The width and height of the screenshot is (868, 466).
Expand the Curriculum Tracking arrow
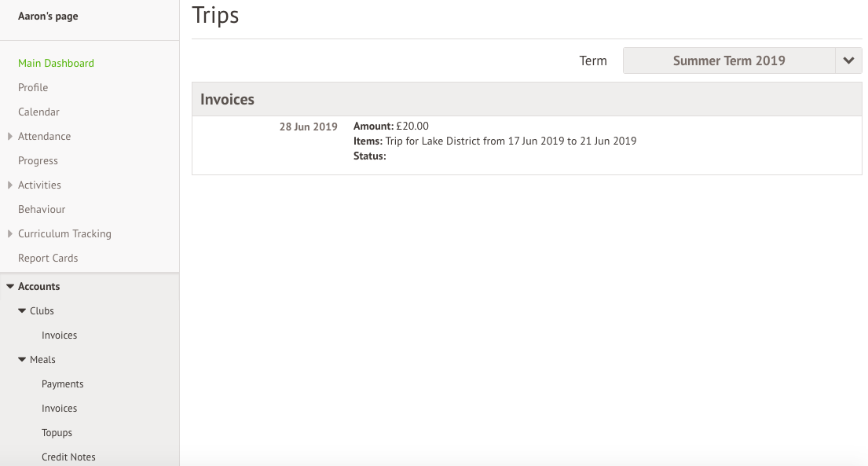pos(9,234)
